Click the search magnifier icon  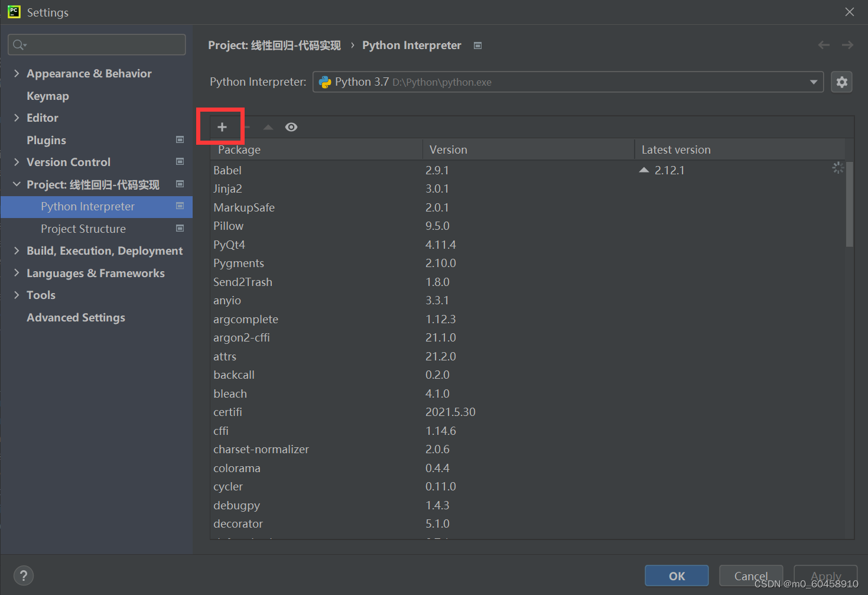click(19, 45)
